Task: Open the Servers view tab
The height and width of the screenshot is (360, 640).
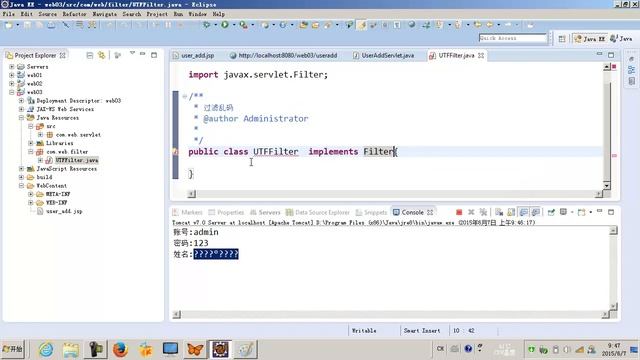Action: point(265,212)
